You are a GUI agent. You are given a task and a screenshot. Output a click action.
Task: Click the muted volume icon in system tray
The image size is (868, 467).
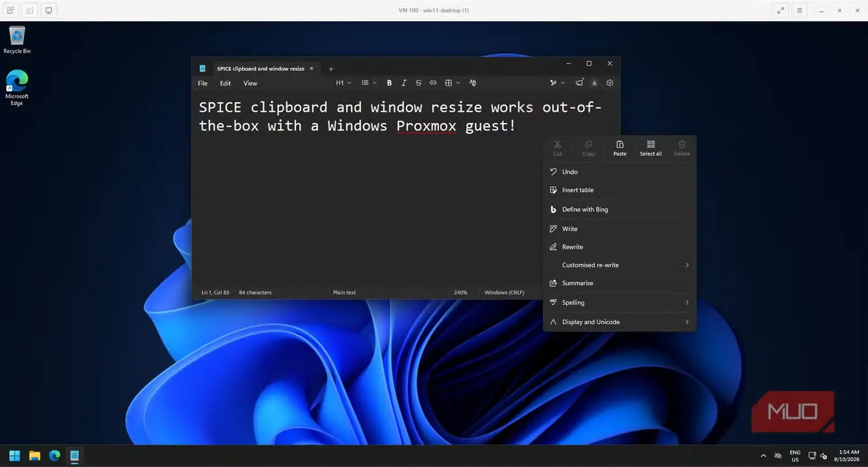click(x=824, y=456)
